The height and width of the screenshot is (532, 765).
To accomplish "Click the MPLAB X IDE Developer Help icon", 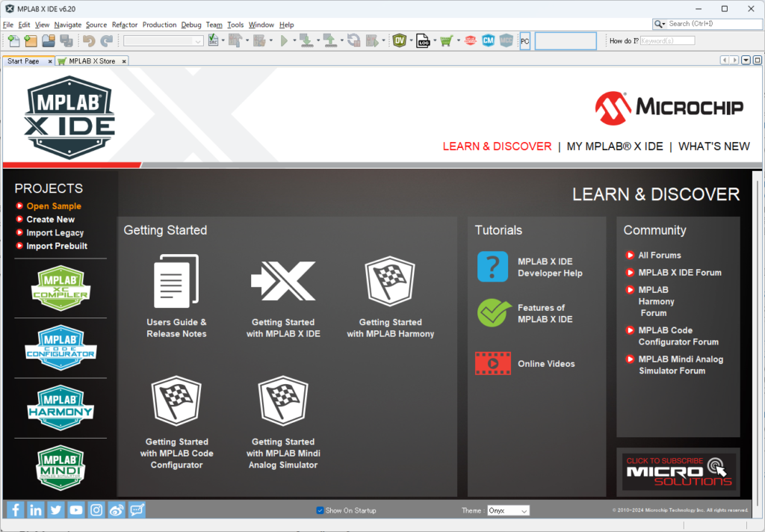I will 492,267.
